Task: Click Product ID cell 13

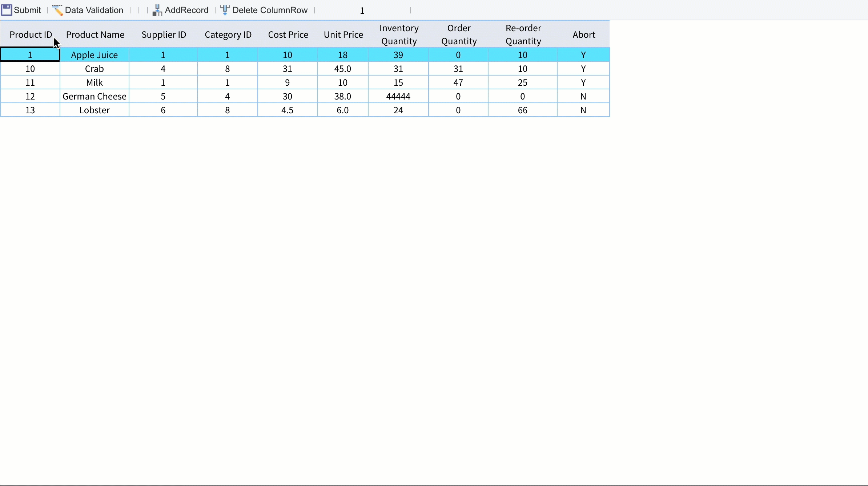Action: pyautogui.click(x=30, y=110)
